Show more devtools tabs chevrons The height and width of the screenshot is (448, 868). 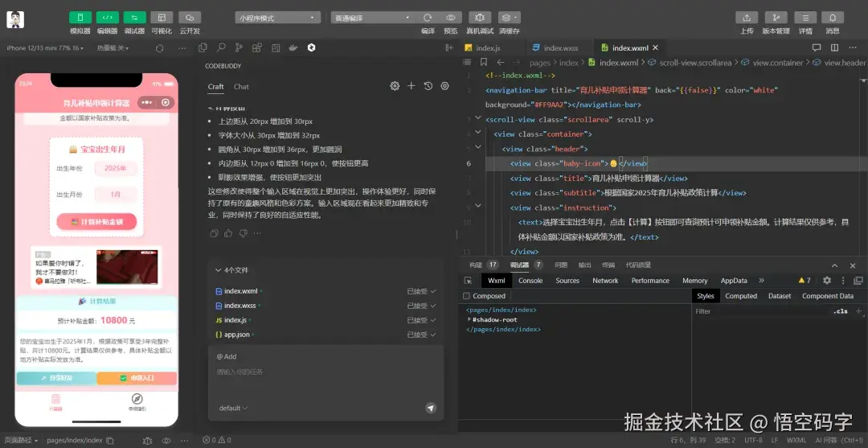click(762, 281)
